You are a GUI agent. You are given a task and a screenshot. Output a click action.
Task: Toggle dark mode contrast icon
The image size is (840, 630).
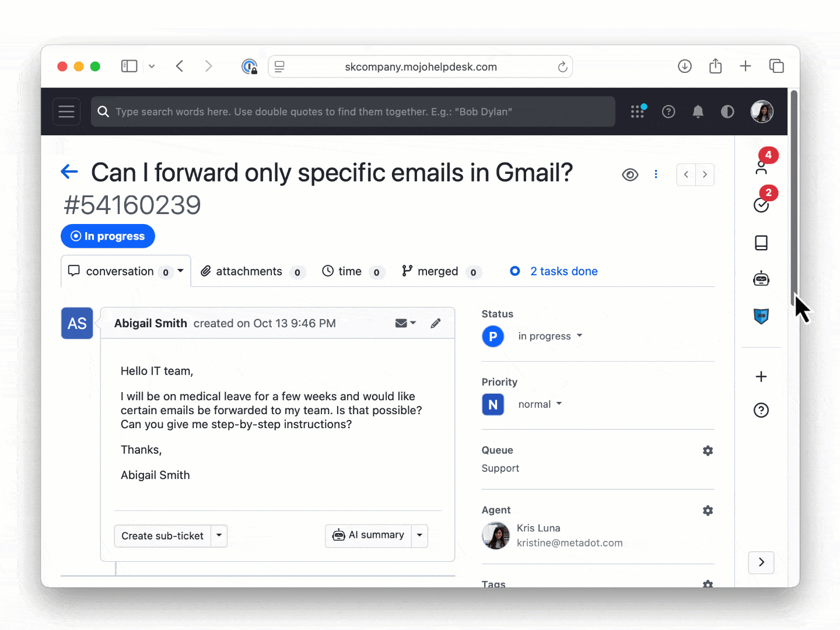click(727, 111)
